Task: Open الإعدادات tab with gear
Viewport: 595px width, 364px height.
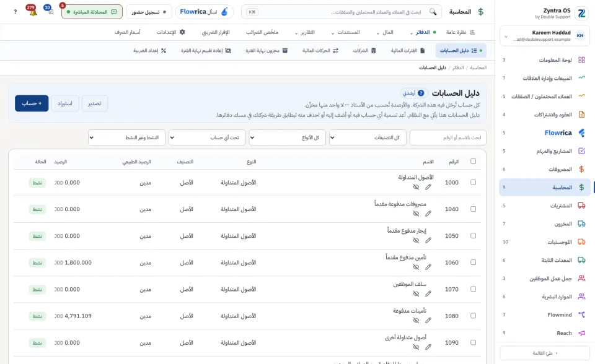Action: click(x=171, y=32)
